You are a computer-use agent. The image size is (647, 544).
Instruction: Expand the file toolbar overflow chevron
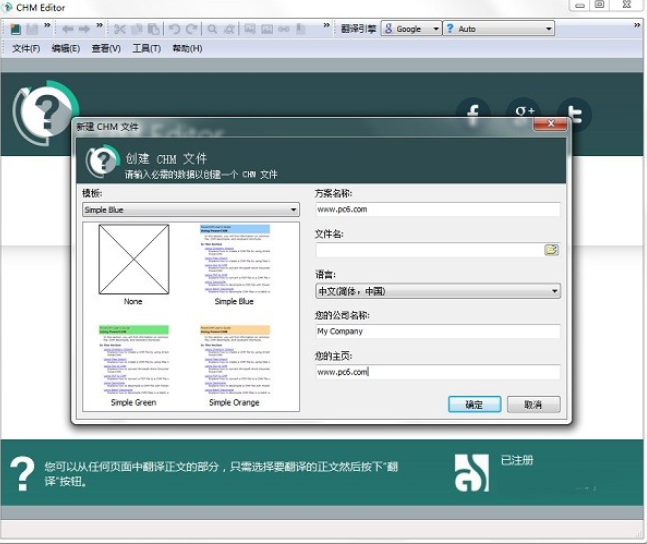[47, 26]
